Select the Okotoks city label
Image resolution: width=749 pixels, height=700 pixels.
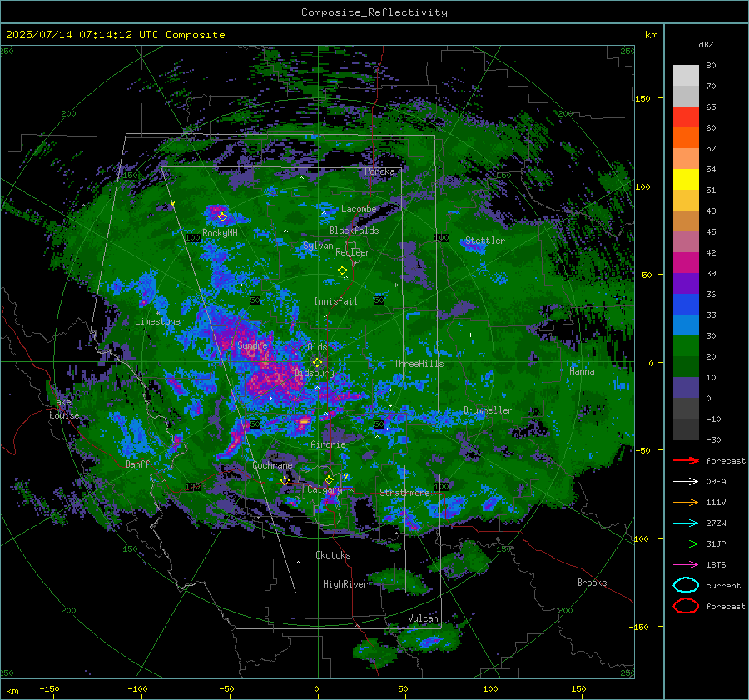click(x=333, y=555)
